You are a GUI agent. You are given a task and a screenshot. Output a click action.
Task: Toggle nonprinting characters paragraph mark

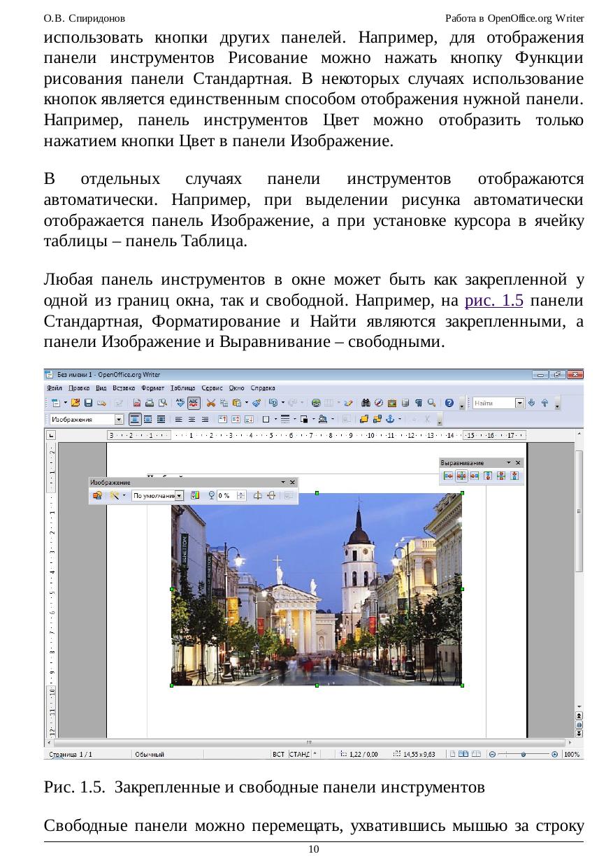tap(419, 403)
